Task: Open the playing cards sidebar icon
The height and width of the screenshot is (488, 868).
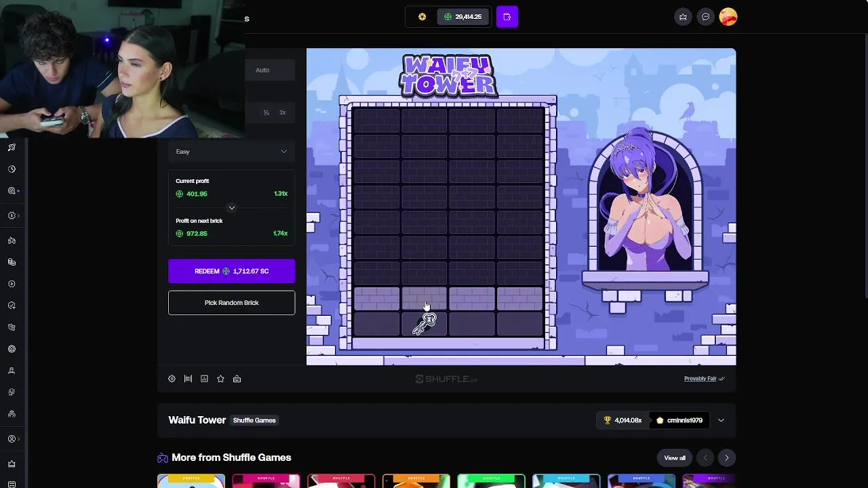Action: point(12,327)
